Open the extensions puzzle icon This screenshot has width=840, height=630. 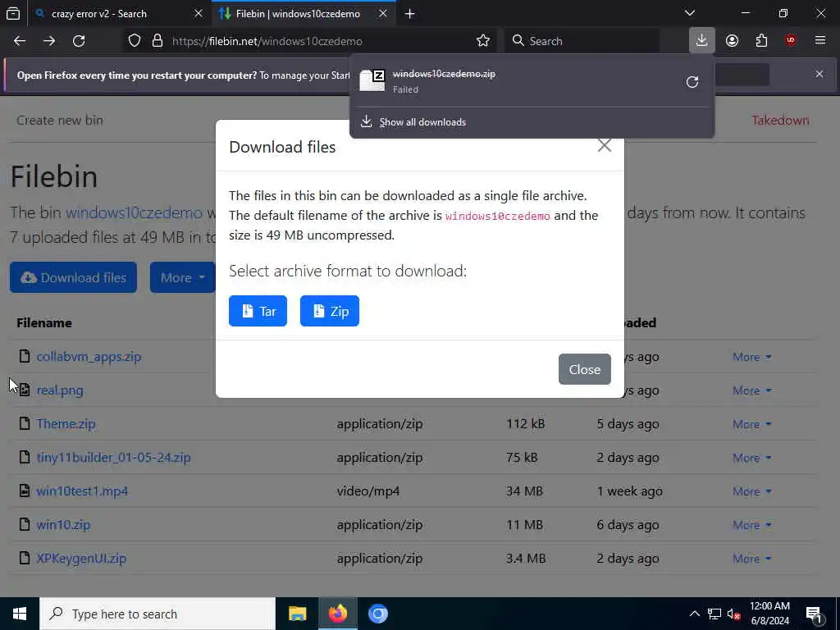(761, 41)
